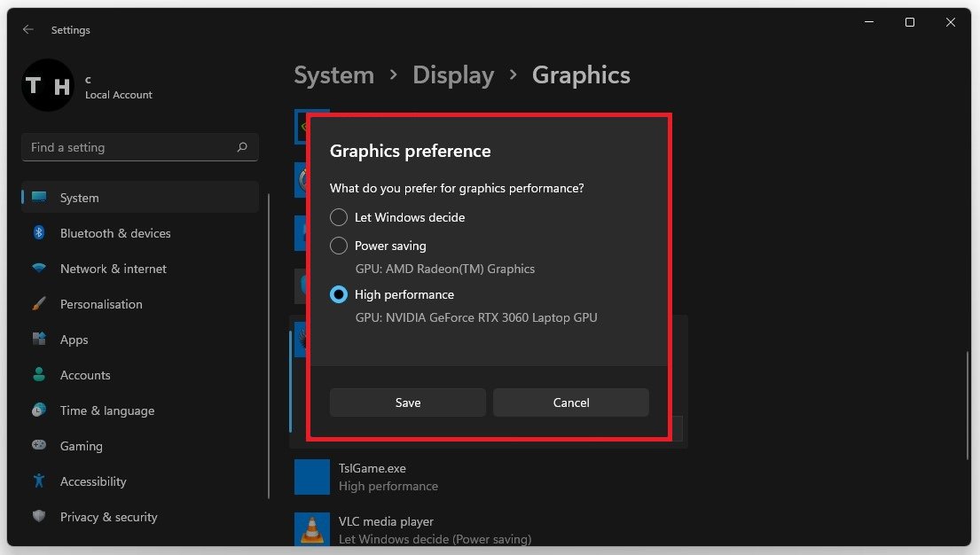Save the graphics preference
This screenshot has height=555, width=980.
coord(408,403)
